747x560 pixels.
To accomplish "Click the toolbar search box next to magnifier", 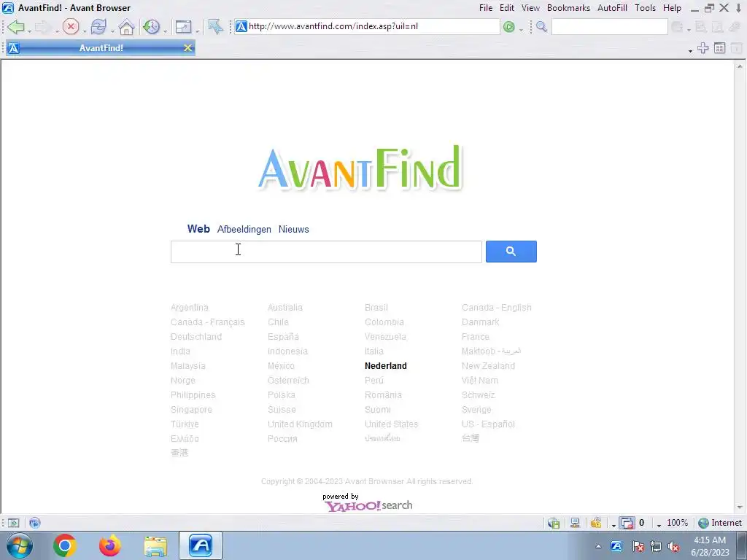I will coord(609,27).
